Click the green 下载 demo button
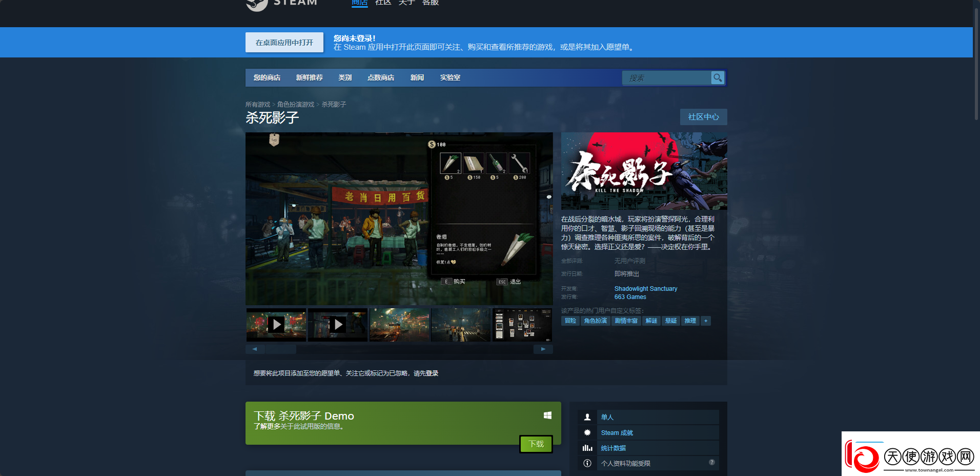Screen dimensions: 980x476 (x=536, y=444)
